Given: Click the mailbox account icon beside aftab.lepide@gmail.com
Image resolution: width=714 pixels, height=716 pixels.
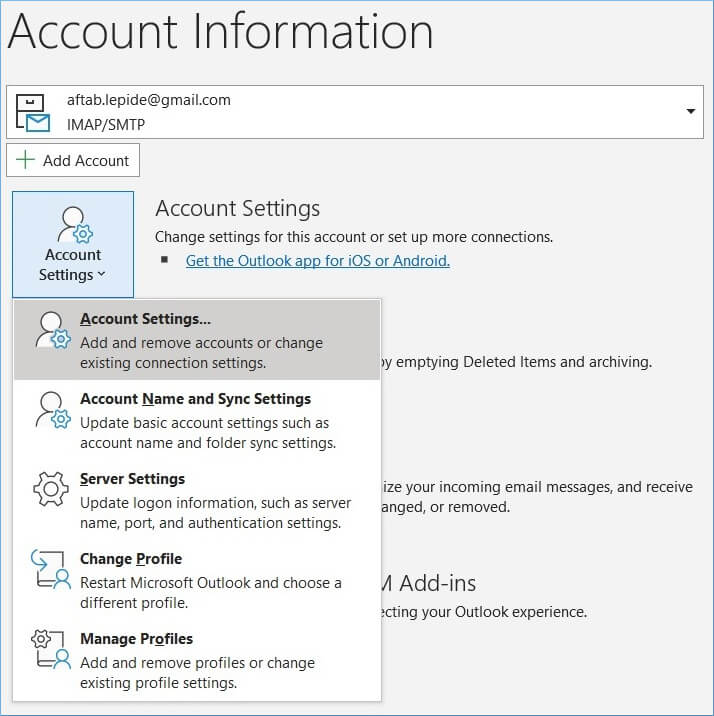Looking at the screenshot, I should [x=32, y=112].
